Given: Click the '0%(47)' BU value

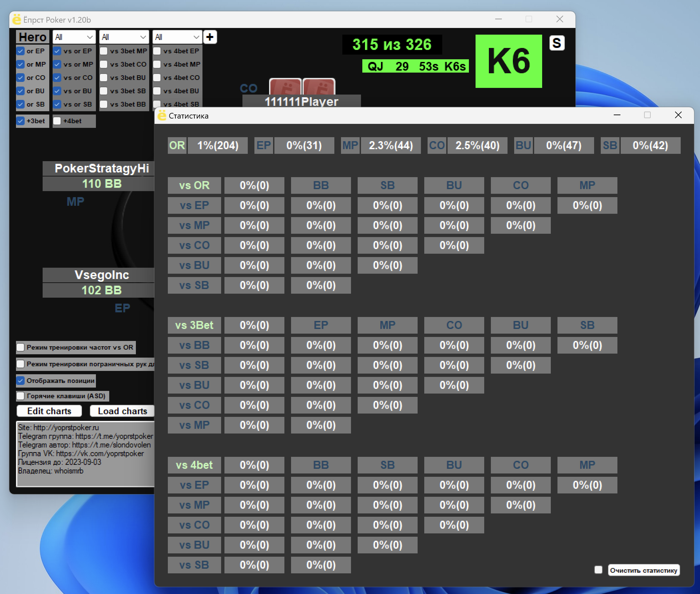Looking at the screenshot, I should click(x=564, y=146).
